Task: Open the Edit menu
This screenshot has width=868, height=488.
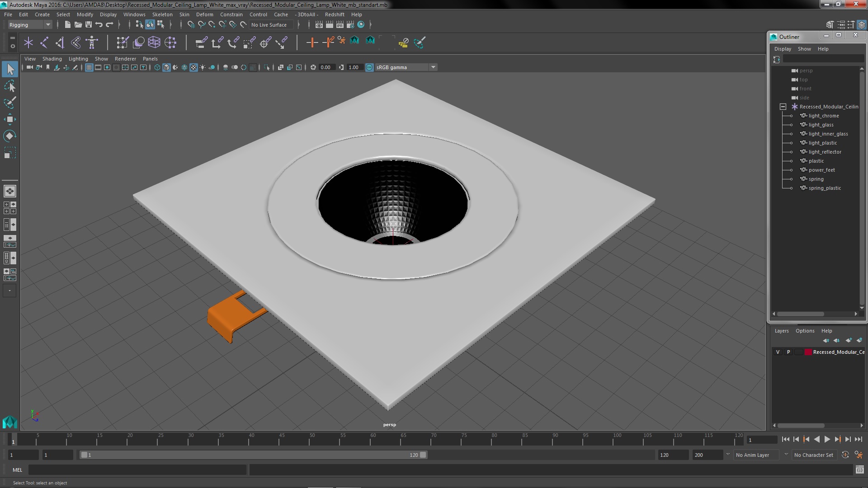Action: pyautogui.click(x=24, y=14)
